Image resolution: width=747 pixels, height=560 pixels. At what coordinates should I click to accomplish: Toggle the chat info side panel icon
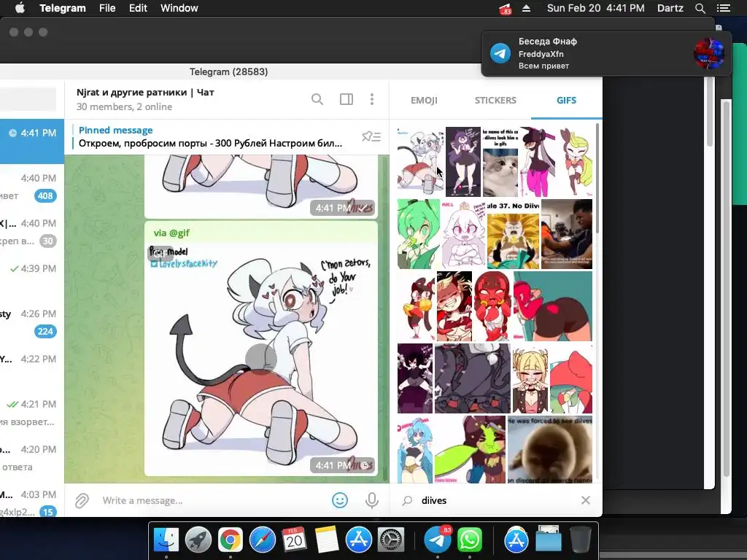347,99
